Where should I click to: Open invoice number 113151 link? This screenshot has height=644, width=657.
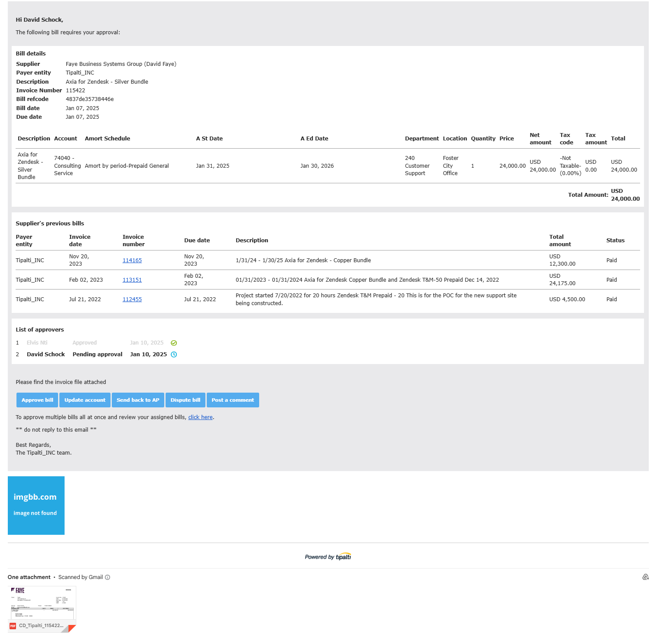[132, 280]
